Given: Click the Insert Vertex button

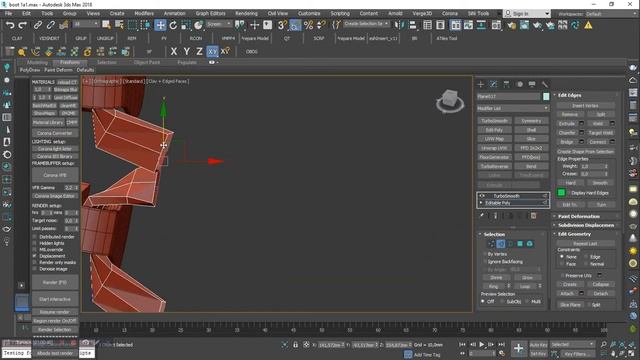Looking at the screenshot, I should click(x=585, y=106).
